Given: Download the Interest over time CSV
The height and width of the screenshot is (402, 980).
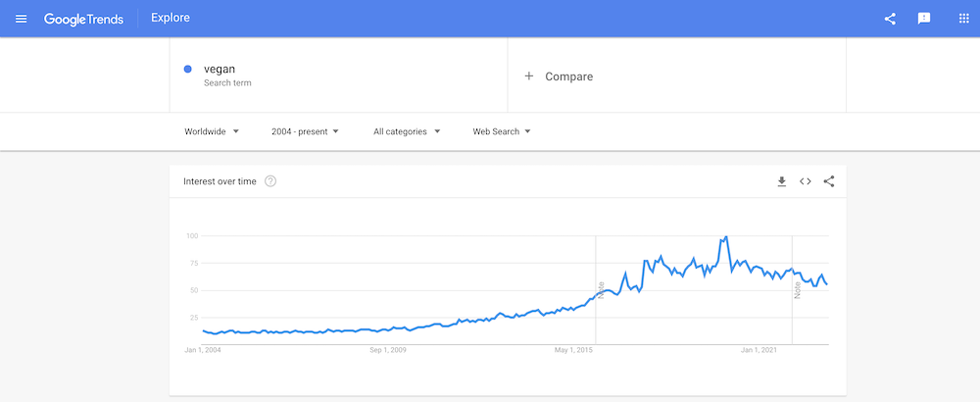Looking at the screenshot, I should pyautogui.click(x=781, y=181).
